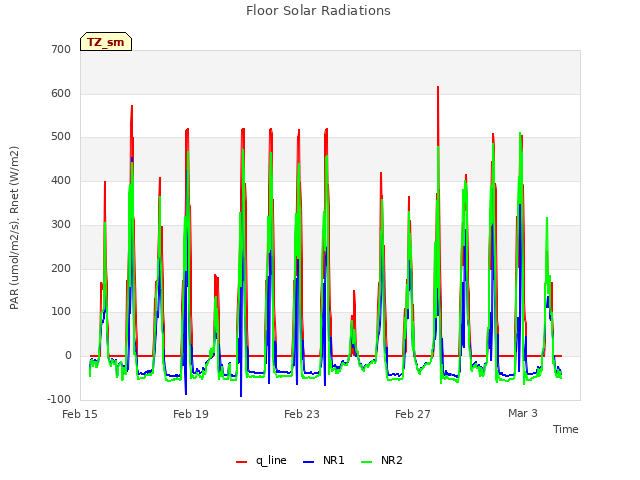Click the 300 y-axis tick label
The image size is (640, 480).
tap(61, 224)
